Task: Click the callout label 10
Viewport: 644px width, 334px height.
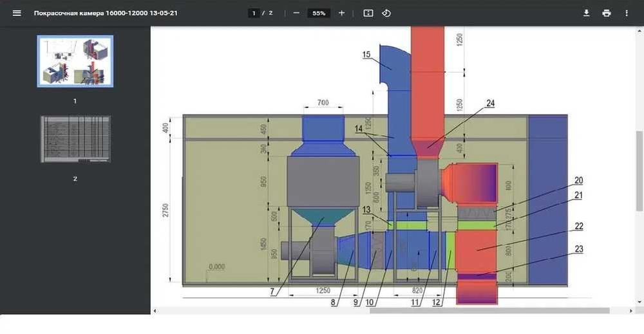Action: 369,303
